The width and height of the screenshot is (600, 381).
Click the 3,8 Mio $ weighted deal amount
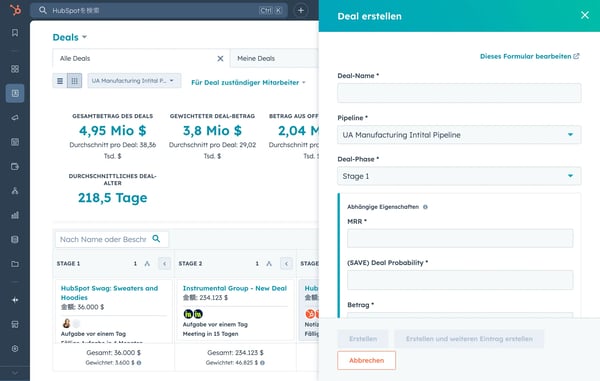[212, 130]
